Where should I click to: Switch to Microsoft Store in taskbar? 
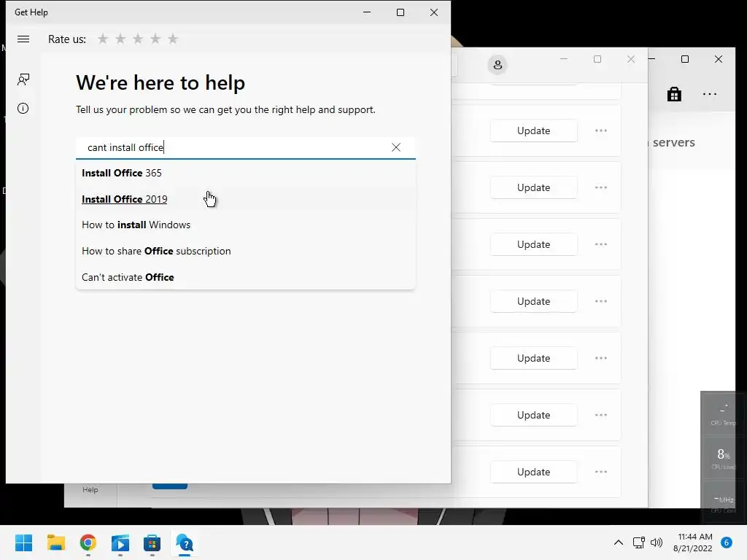tap(152, 542)
